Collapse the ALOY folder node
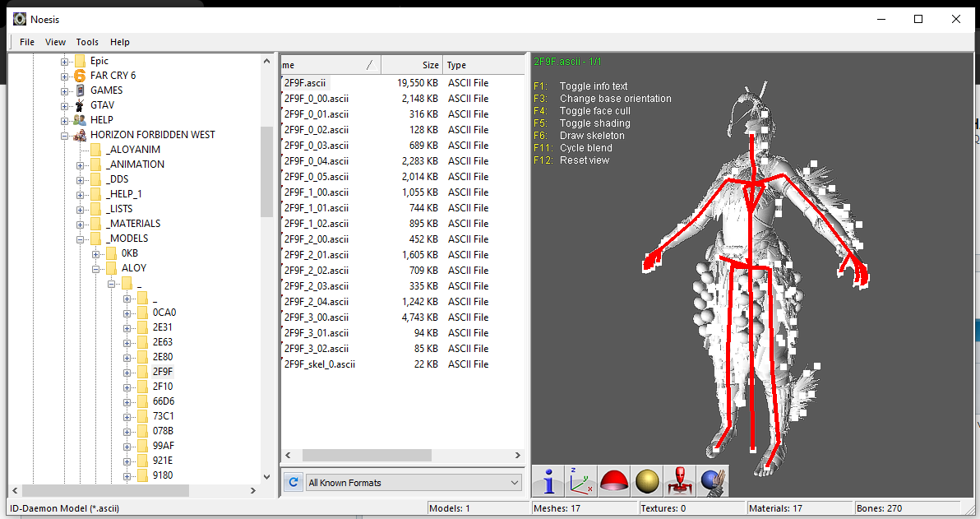This screenshot has height=519, width=980. [x=95, y=269]
